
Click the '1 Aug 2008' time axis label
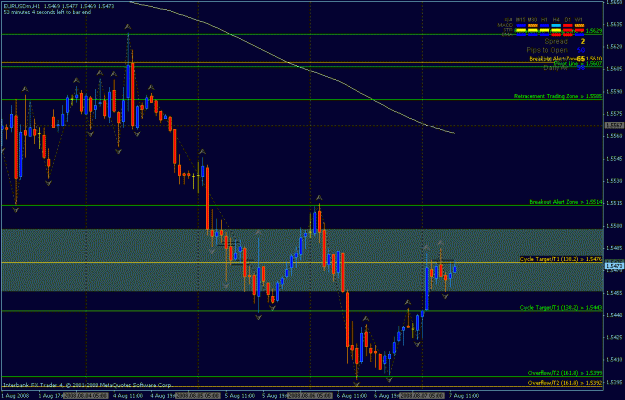coord(13,396)
